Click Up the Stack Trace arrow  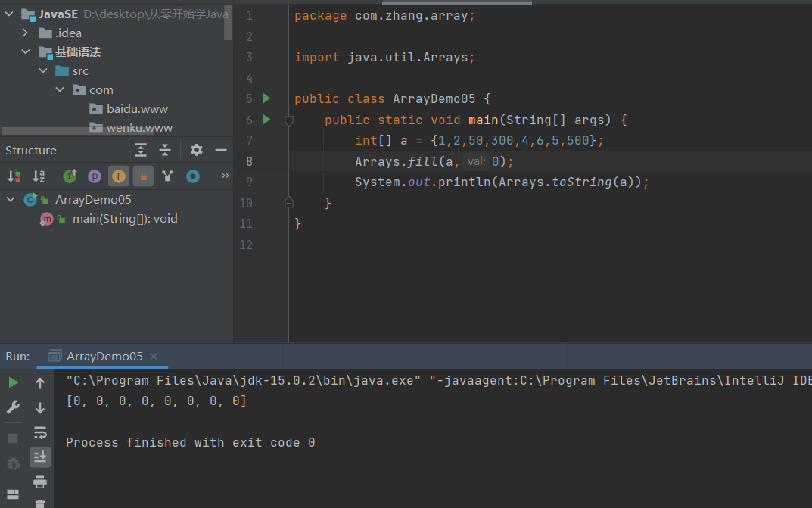pos(40,383)
